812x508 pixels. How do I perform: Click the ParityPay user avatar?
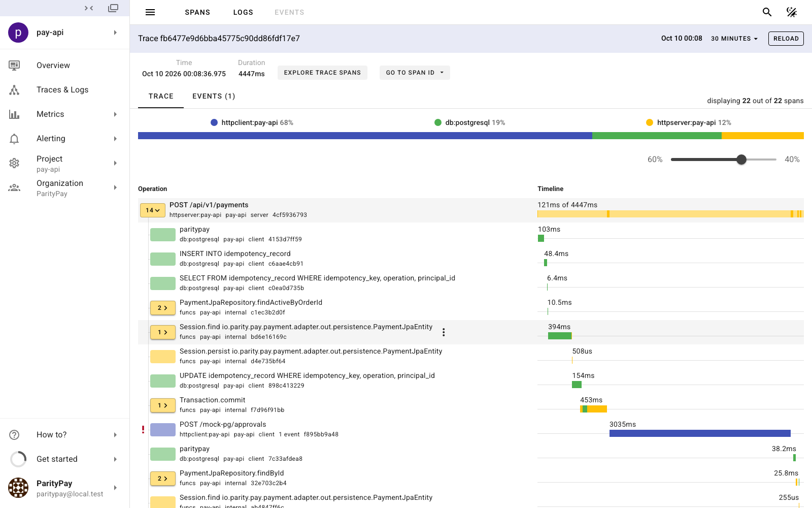pos(18,488)
